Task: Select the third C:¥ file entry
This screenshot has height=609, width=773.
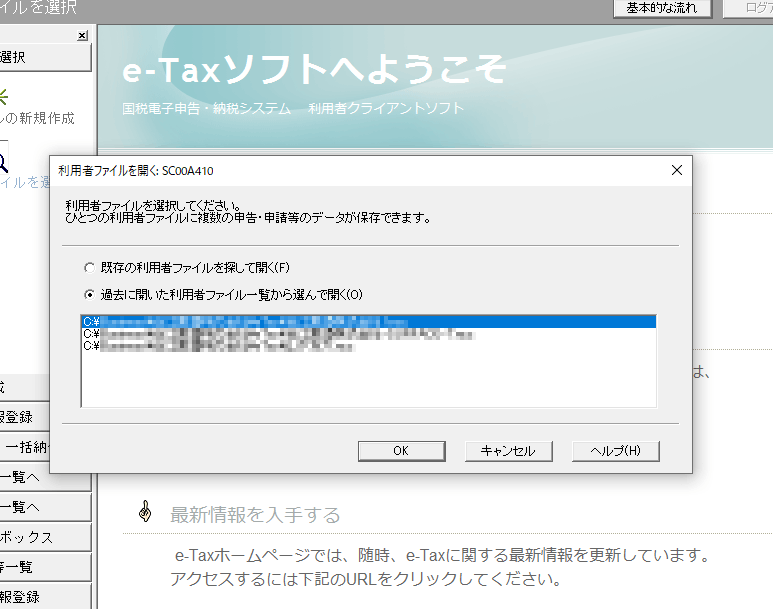Action: (x=369, y=346)
